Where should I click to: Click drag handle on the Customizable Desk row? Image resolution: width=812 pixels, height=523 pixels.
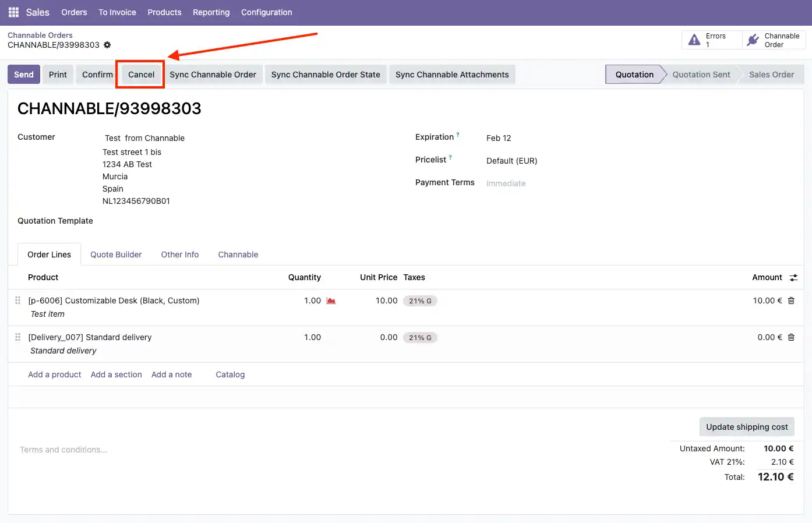17,301
